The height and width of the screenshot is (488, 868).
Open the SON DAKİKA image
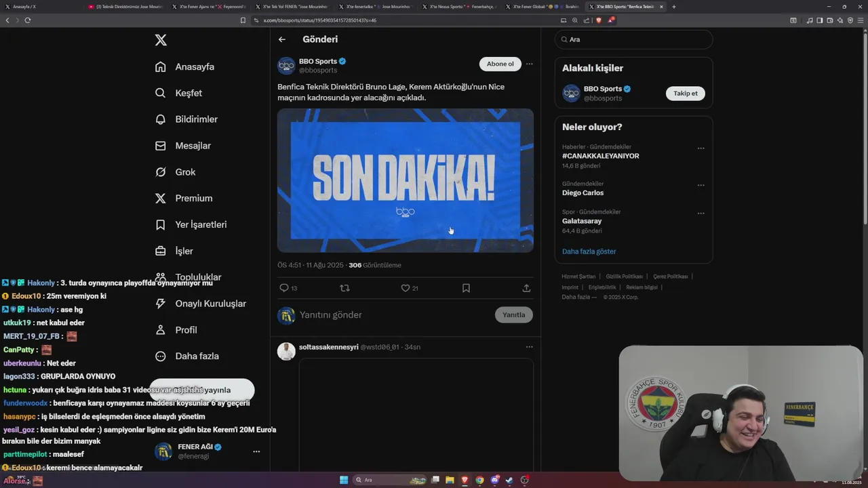tap(406, 180)
